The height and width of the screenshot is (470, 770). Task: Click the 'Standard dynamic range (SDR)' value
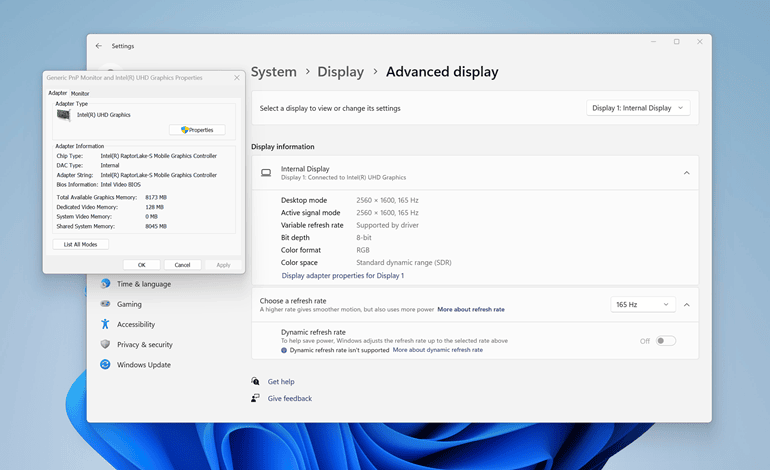coord(404,263)
